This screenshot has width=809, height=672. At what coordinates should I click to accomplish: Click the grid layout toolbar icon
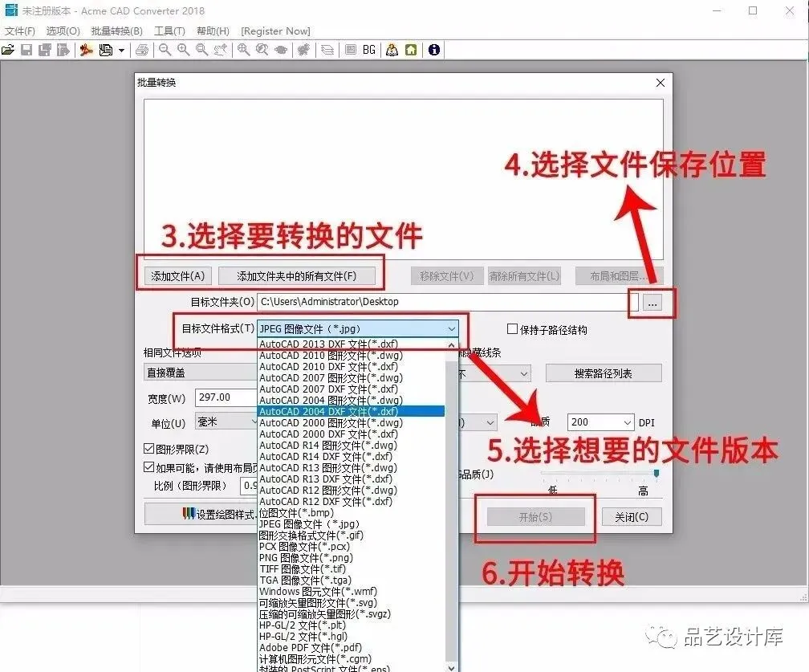click(350, 50)
